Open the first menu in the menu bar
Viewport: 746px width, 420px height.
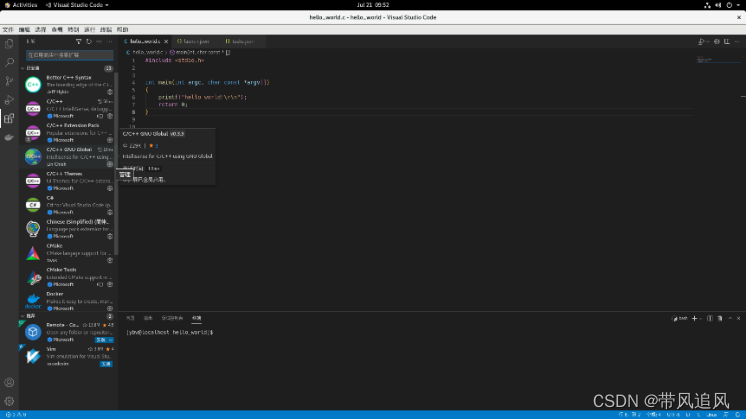8,29
